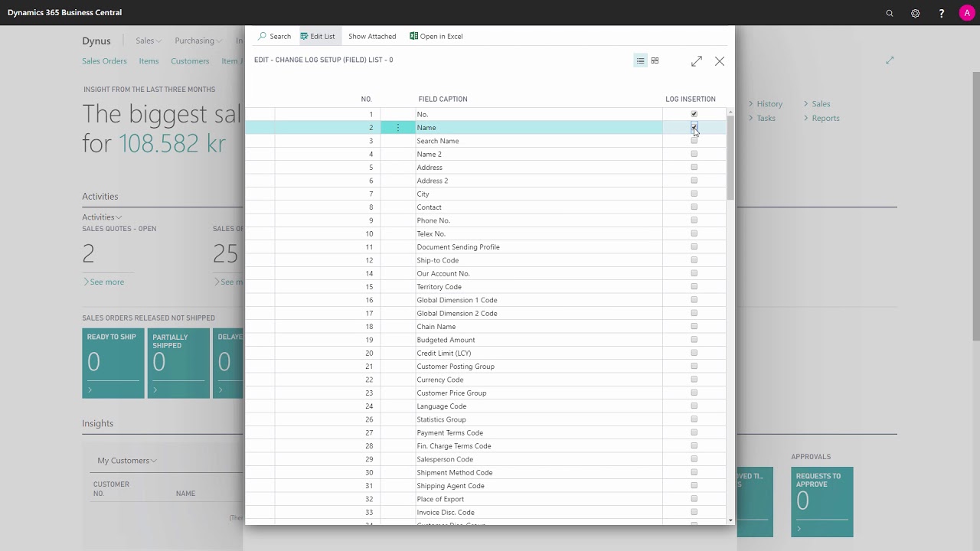Sort by the No. column header
This screenshot has height=551, width=980.
pos(366,99)
